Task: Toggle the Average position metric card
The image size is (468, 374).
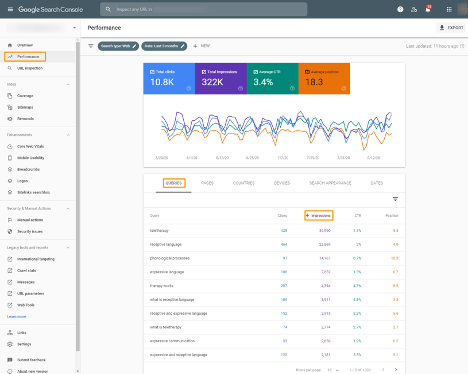Action: (x=324, y=78)
